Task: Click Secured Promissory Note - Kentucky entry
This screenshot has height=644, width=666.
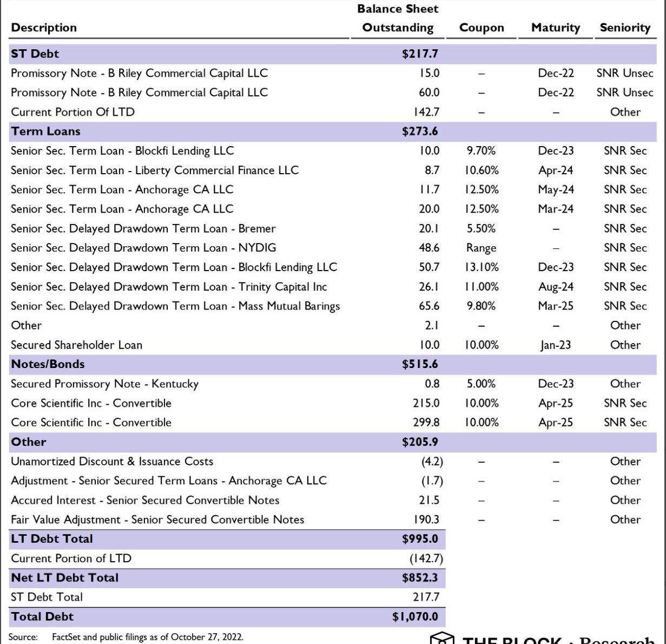Action: [x=104, y=384]
